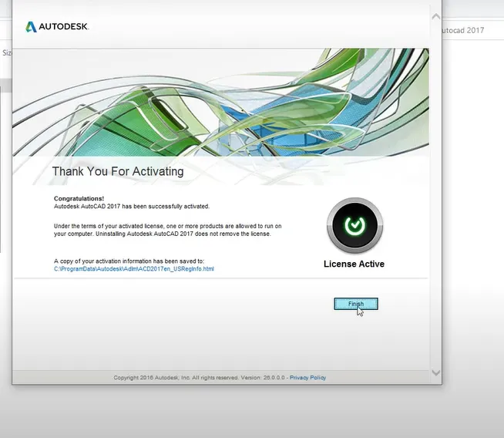Image resolution: width=504 pixels, height=438 pixels.
Task: Click the green License Active checkmark icon
Action: coord(354,225)
